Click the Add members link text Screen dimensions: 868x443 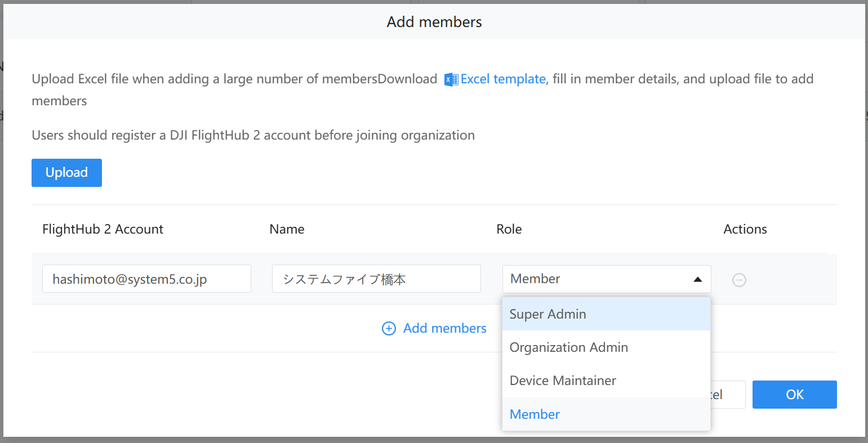[x=445, y=328]
